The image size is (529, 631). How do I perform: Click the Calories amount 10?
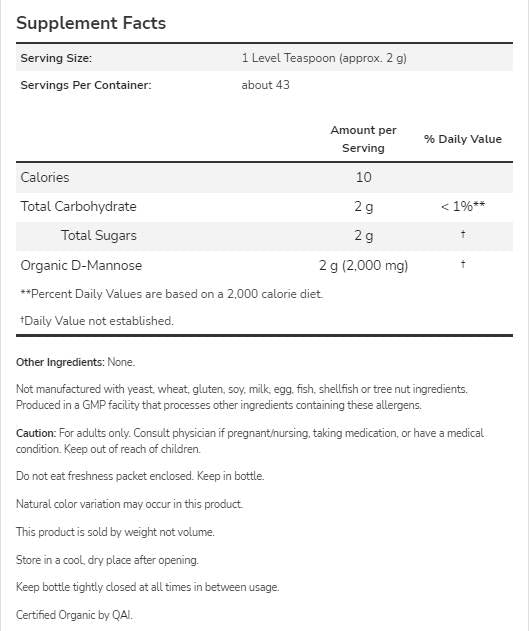tap(363, 177)
